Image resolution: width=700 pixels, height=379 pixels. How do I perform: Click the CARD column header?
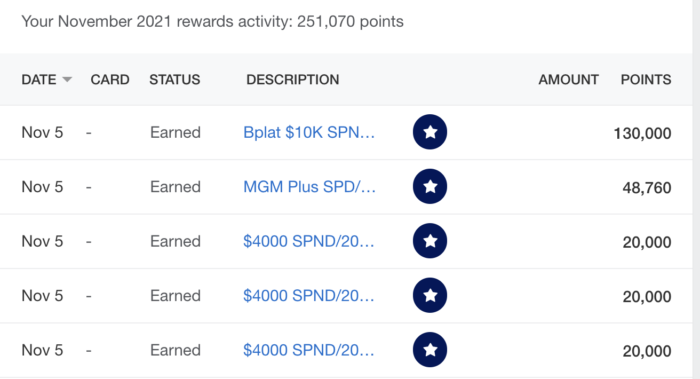coord(110,79)
